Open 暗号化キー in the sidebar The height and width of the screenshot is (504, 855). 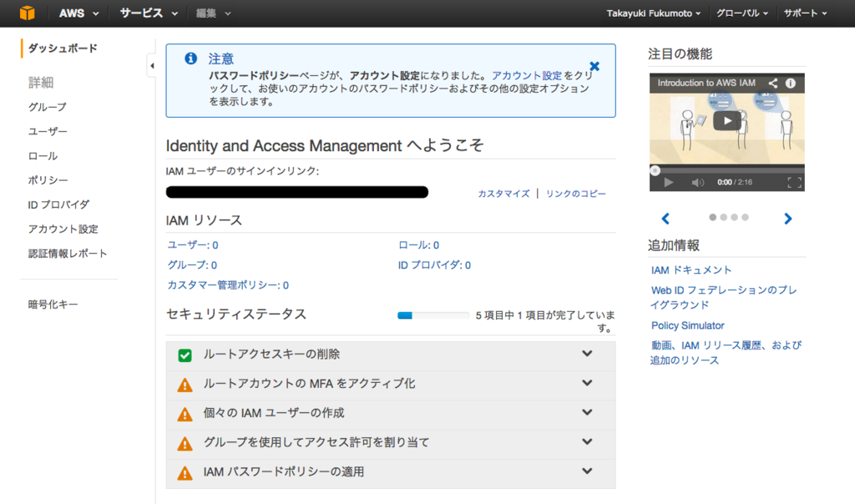pos(53,304)
